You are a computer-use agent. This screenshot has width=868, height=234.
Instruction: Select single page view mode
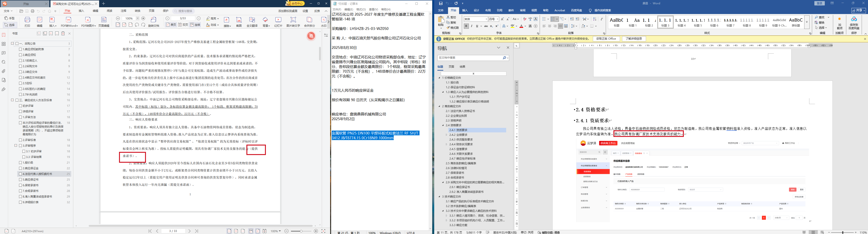coord(172,25)
